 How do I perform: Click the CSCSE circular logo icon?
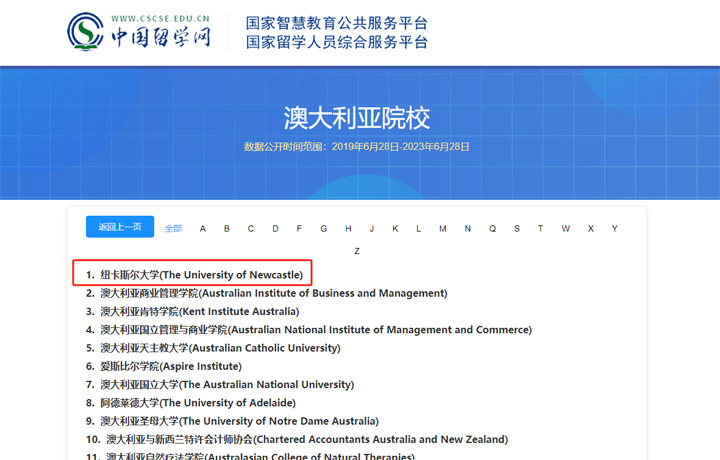coord(85,31)
